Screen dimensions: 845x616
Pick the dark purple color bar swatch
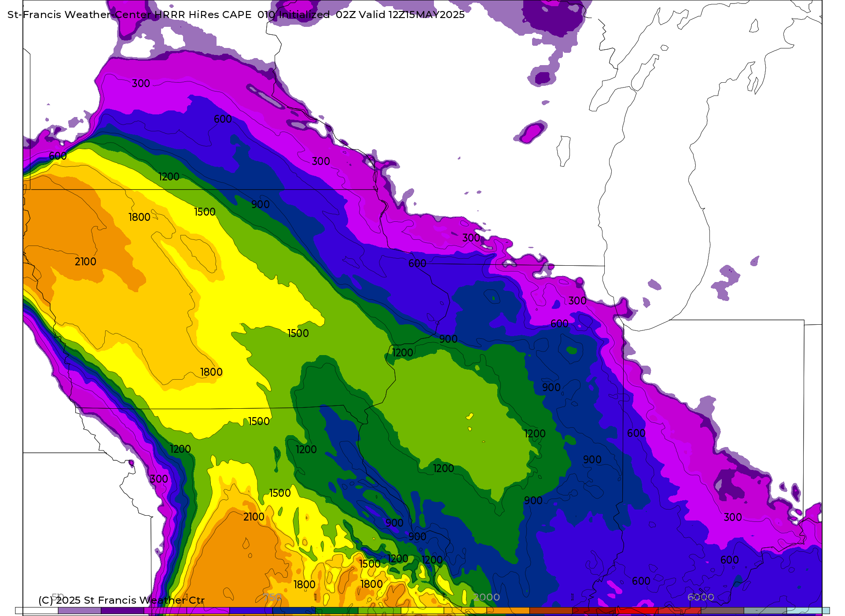coord(122,611)
